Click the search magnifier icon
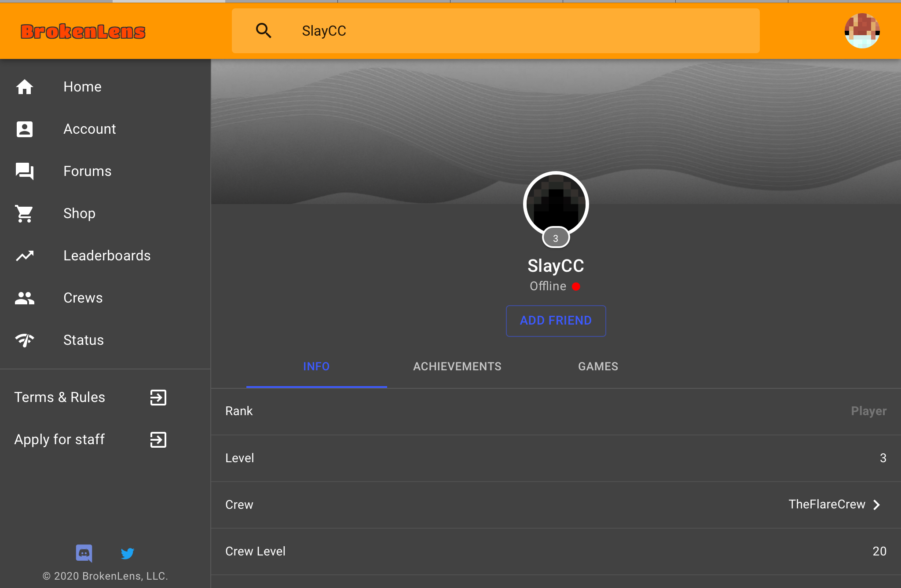The height and width of the screenshot is (588, 901). pos(264,31)
